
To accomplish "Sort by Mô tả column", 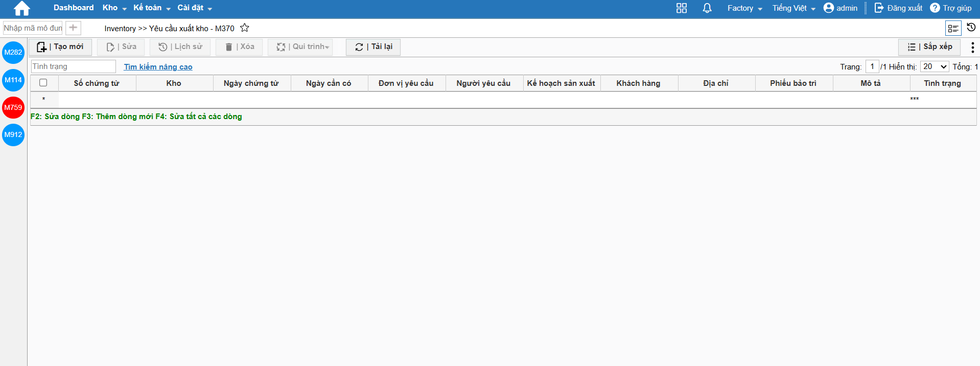I will tap(871, 83).
